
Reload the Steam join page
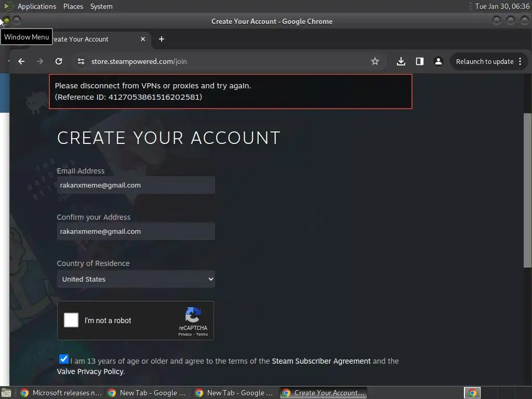[x=59, y=61]
